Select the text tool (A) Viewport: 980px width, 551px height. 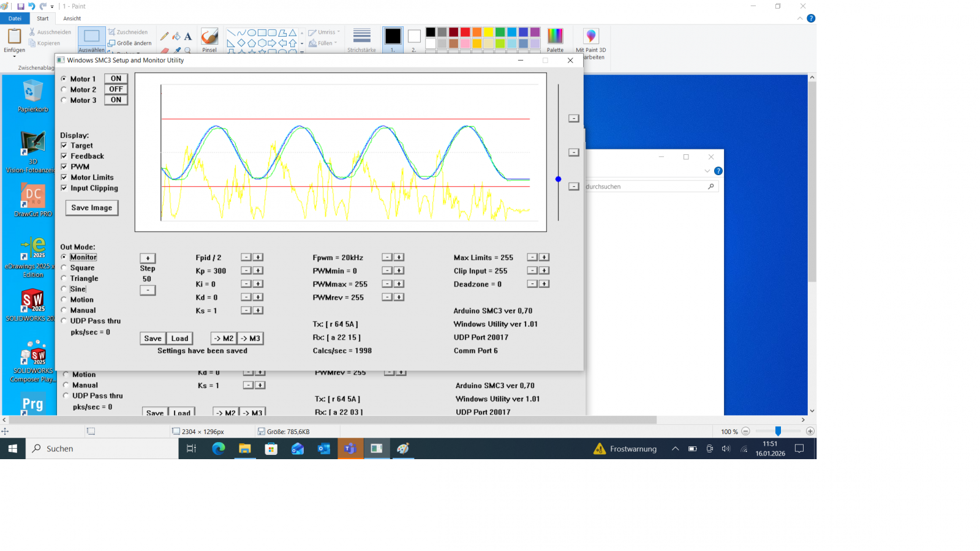(x=188, y=36)
